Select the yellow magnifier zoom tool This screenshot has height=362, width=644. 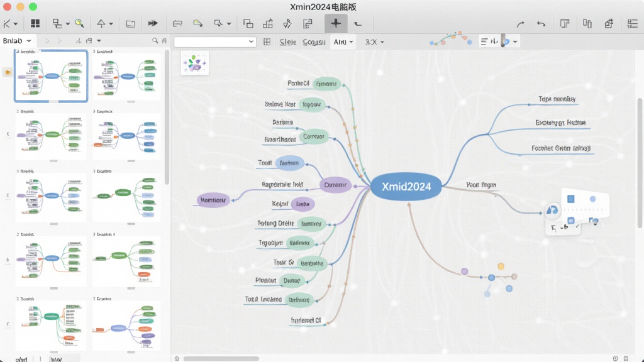point(80,23)
